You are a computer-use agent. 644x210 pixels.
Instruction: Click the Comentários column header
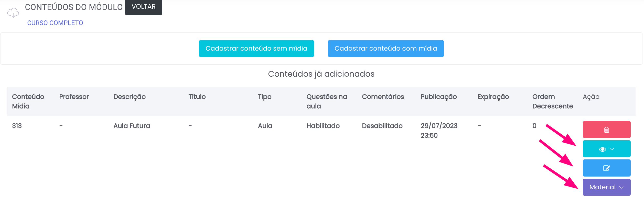(383, 97)
